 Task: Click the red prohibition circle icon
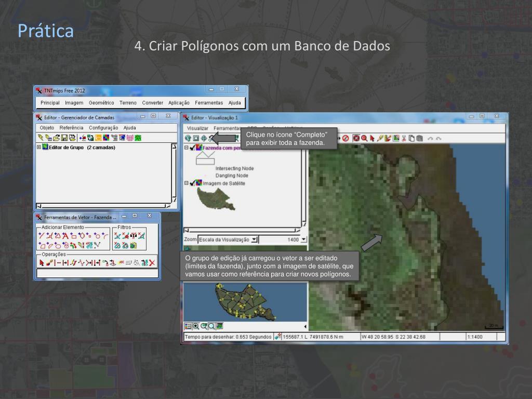(345, 138)
